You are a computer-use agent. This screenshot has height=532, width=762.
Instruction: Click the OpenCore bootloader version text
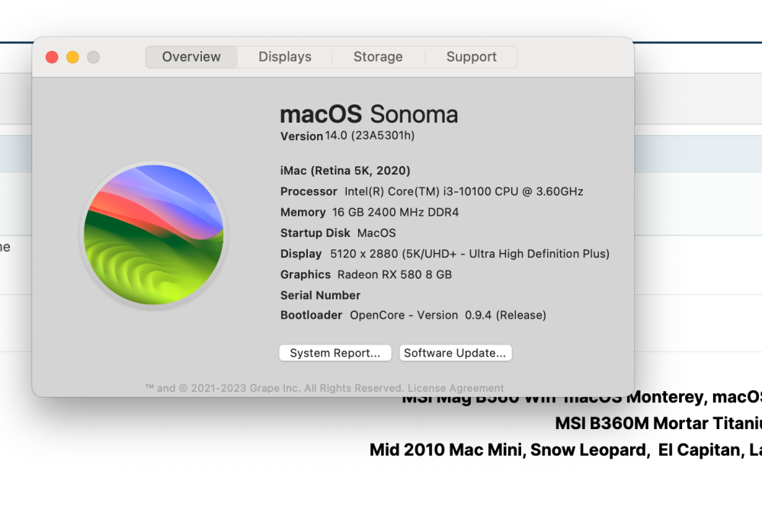point(448,316)
